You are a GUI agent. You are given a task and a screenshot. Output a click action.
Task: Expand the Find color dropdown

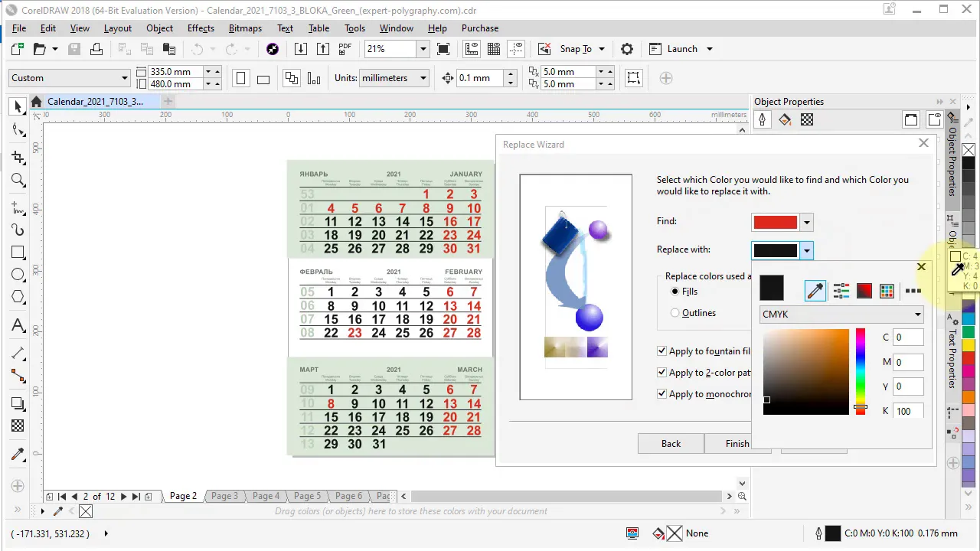coord(806,223)
